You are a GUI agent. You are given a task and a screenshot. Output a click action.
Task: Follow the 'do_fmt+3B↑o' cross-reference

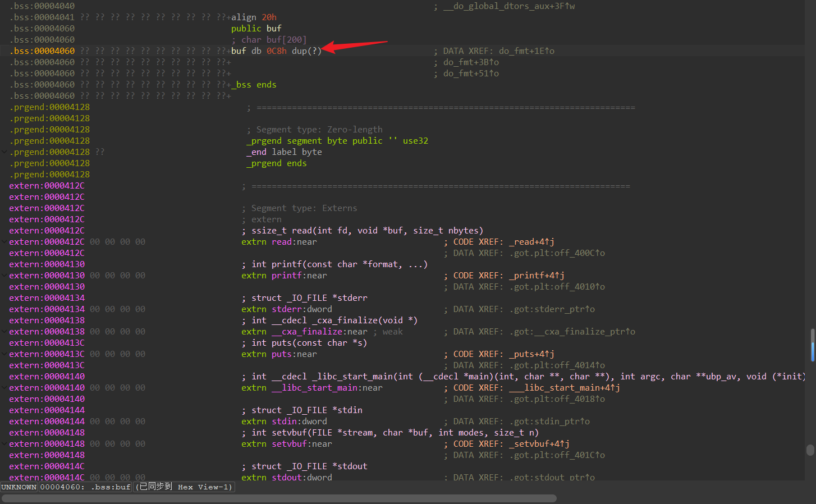click(x=471, y=62)
